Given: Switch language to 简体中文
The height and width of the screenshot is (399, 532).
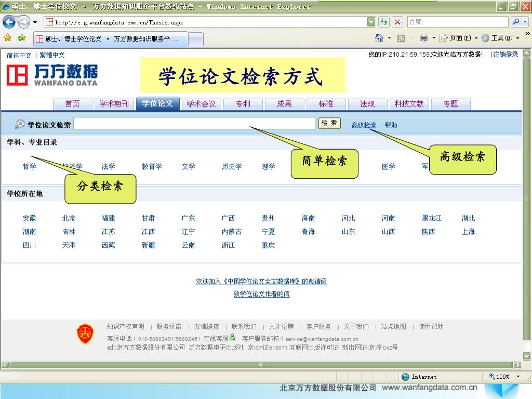Looking at the screenshot, I should click(x=19, y=55).
